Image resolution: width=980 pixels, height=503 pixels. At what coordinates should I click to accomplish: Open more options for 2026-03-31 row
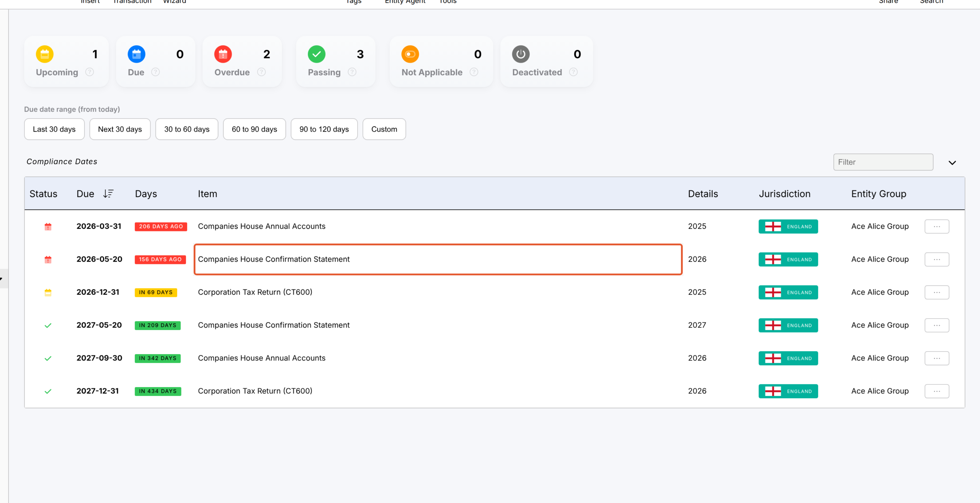pos(937,226)
